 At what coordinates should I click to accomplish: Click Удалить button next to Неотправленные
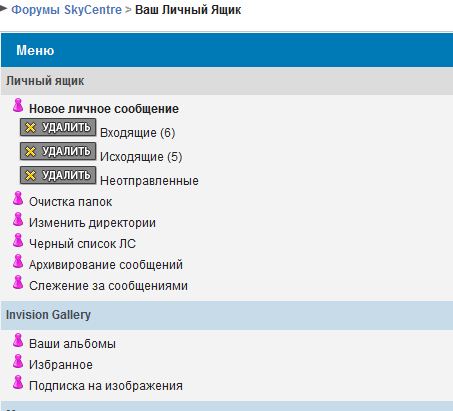(x=58, y=175)
